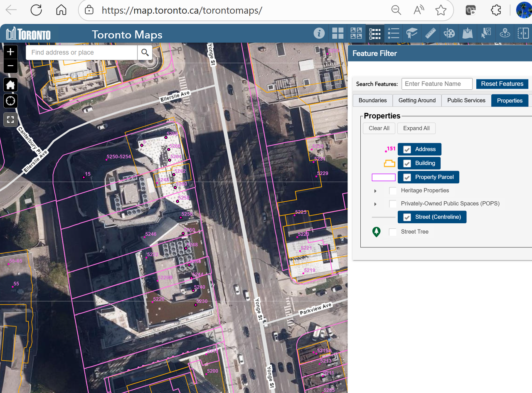Click the find my location crosshair button

coord(11,101)
